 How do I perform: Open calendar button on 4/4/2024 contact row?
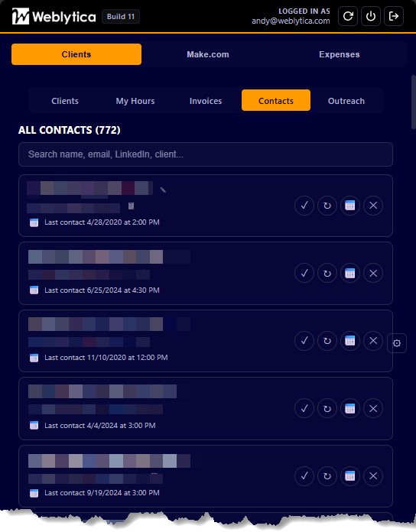[349, 408]
